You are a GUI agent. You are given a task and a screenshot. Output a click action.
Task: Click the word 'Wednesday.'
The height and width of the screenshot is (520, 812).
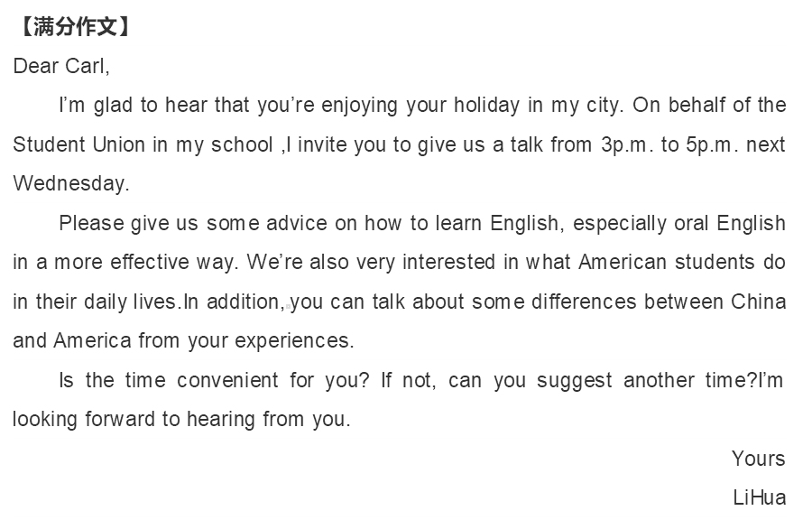click(71, 184)
